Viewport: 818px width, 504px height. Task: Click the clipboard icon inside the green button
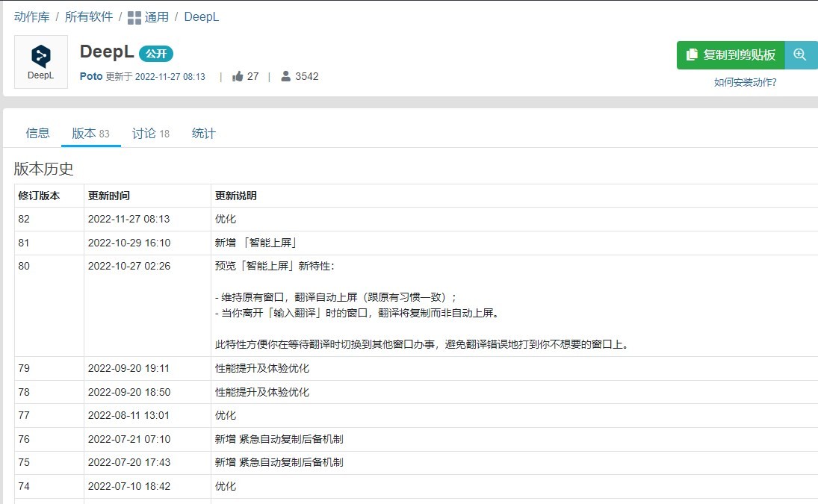tap(692, 55)
